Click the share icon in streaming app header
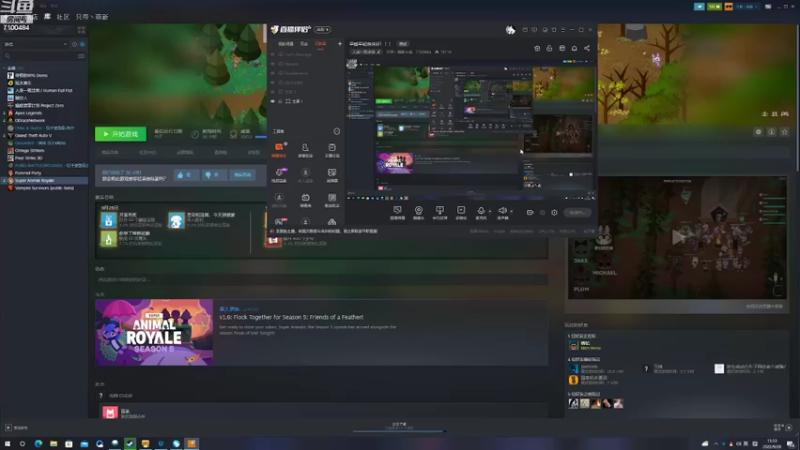Screen dimensions: 800x450 (x=587, y=48)
